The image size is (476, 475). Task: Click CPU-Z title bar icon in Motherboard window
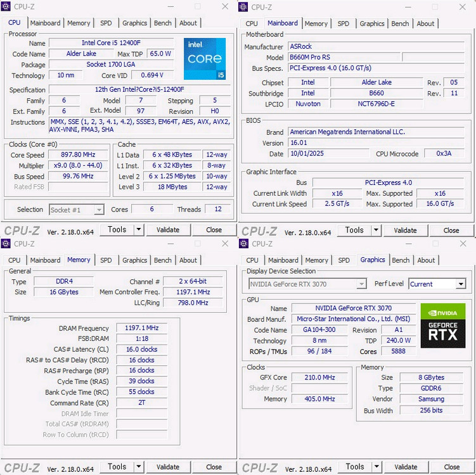point(244,6)
